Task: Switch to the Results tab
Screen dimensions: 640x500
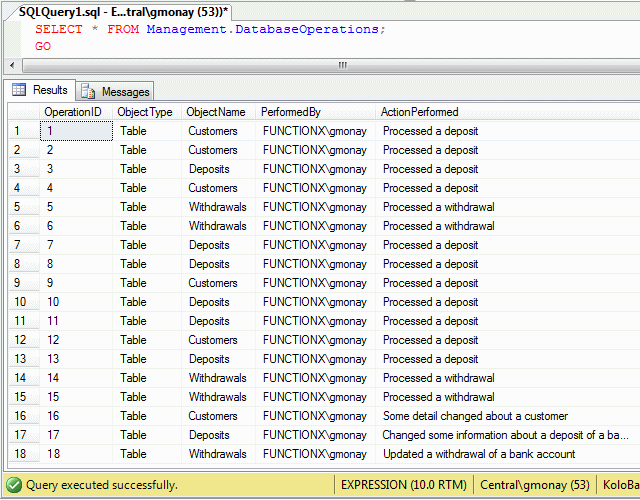Action: pyautogui.click(x=40, y=90)
